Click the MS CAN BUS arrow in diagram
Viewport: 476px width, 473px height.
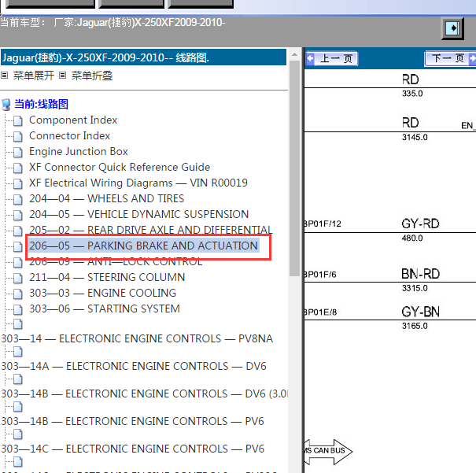click(328, 451)
